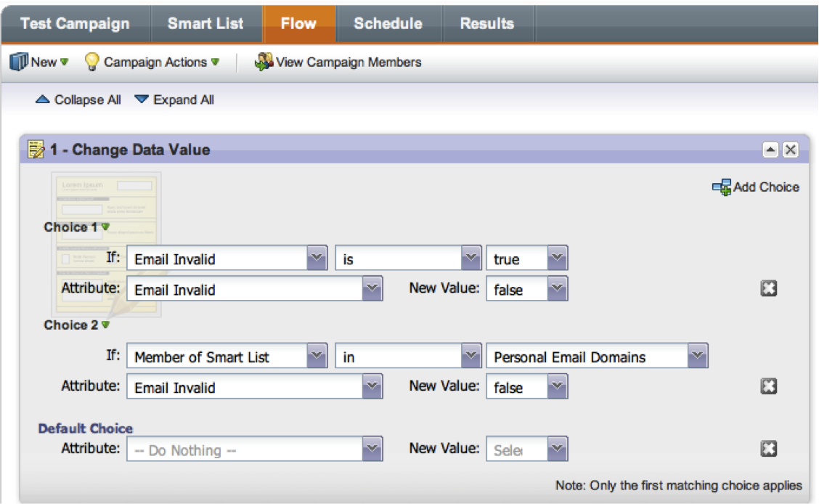Remove Choice 1 with its X icon
This screenshot has width=819, height=504.
(x=768, y=289)
